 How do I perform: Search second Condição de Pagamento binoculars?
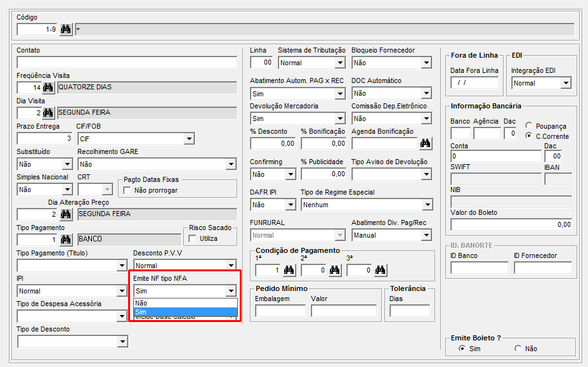(x=335, y=270)
